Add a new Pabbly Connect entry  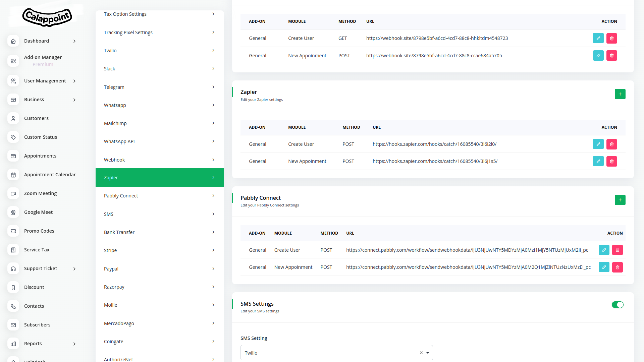point(620,200)
